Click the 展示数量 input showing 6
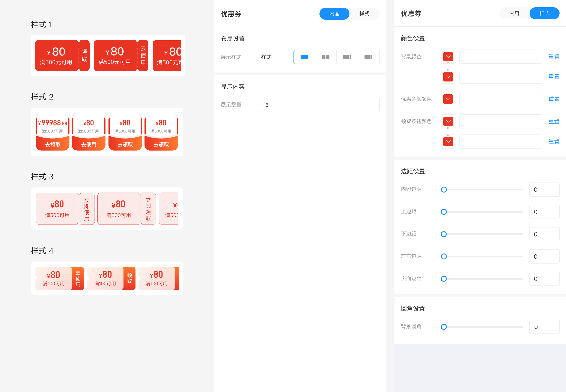This screenshot has width=566, height=392. click(x=320, y=105)
